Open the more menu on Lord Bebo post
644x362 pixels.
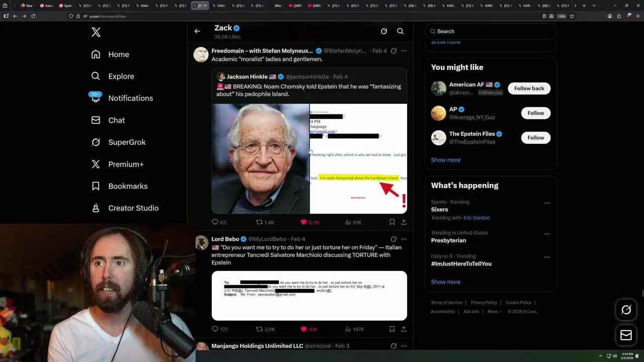pos(404,239)
